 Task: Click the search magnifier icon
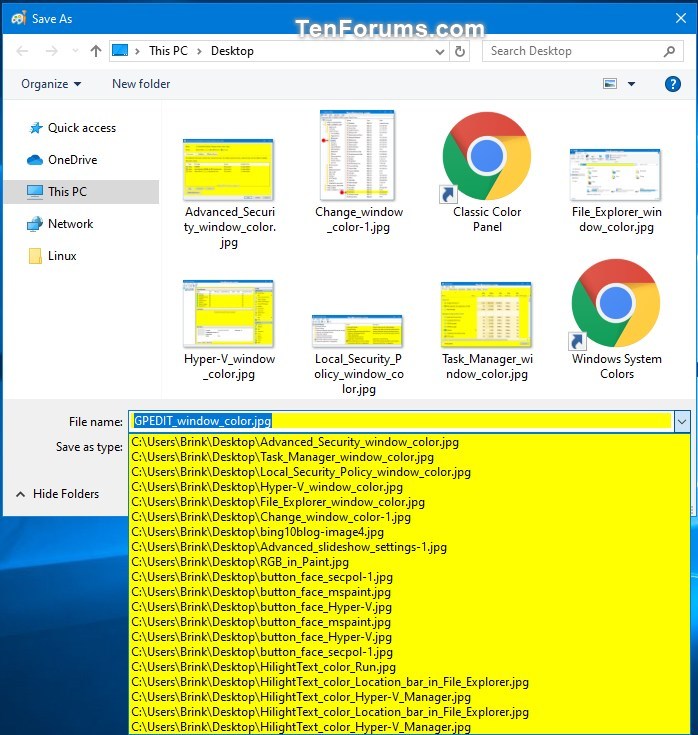point(669,51)
